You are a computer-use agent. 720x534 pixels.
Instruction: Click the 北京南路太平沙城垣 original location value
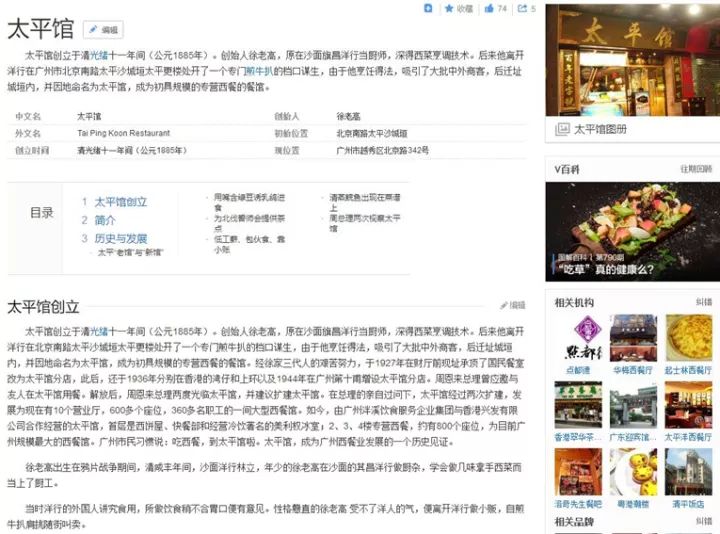point(372,134)
